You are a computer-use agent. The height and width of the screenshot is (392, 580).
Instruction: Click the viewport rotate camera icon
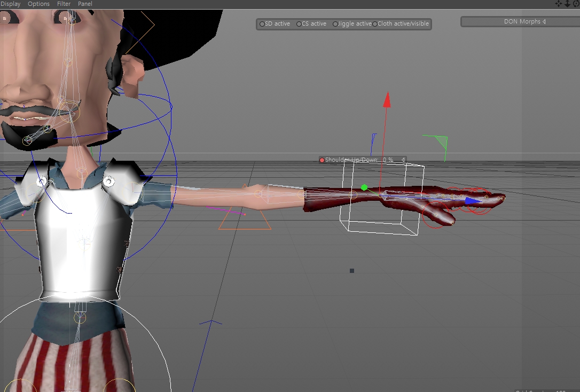pyautogui.click(x=576, y=4)
